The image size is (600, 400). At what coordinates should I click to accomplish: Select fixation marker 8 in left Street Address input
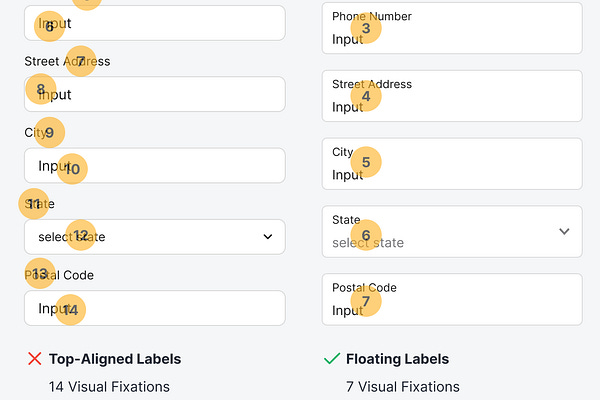41,90
